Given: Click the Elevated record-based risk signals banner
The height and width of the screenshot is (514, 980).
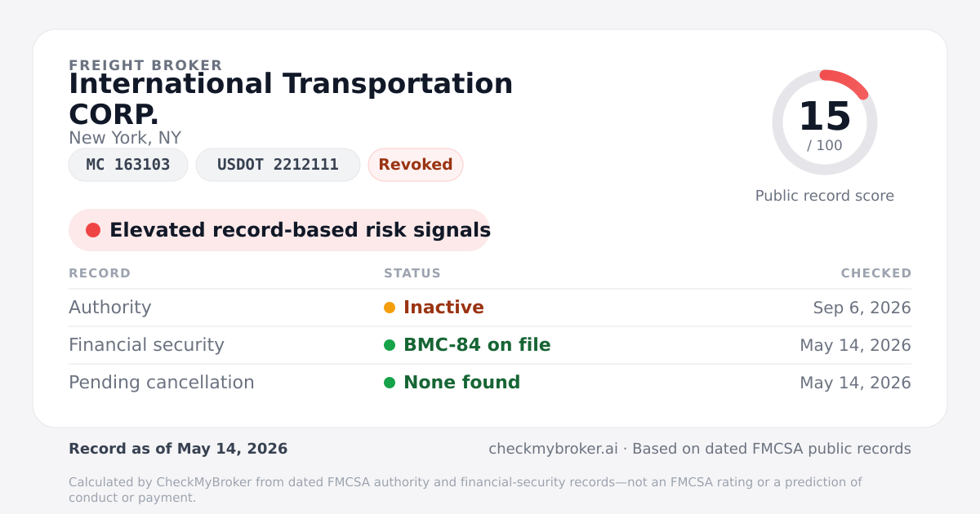Looking at the screenshot, I should tap(279, 230).
